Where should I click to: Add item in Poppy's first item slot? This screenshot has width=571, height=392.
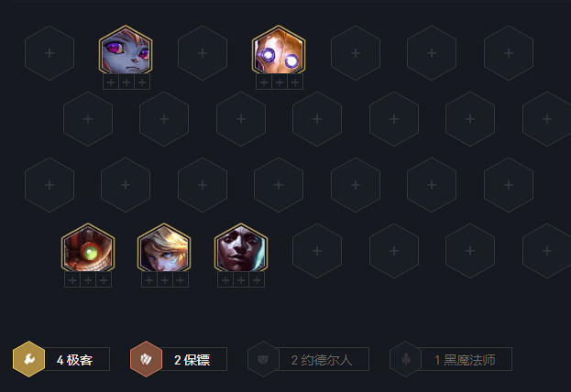[x=111, y=82]
